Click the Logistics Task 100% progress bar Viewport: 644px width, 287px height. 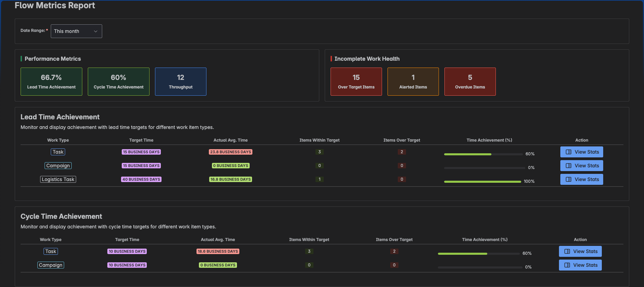click(482, 182)
